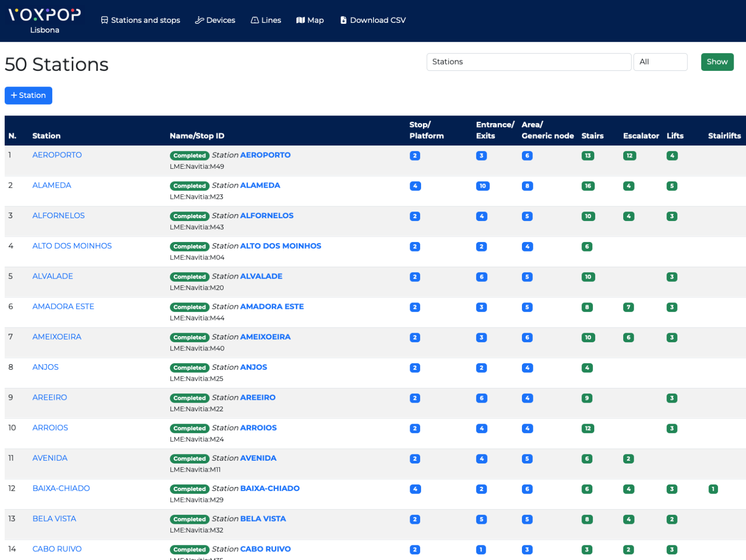This screenshot has height=560, width=746.
Task: Click Escalator badge 12 for AEROPORTO
Action: tap(629, 156)
